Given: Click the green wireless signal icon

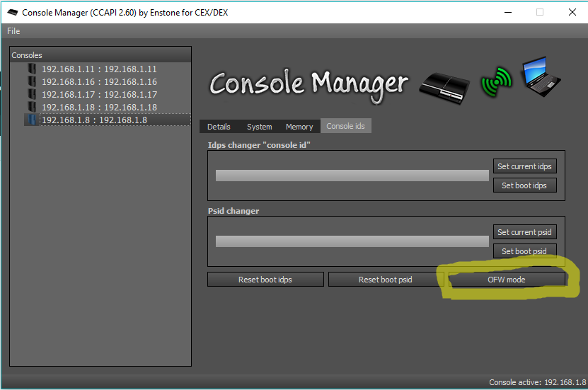Looking at the screenshot, I should click(x=496, y=83).
